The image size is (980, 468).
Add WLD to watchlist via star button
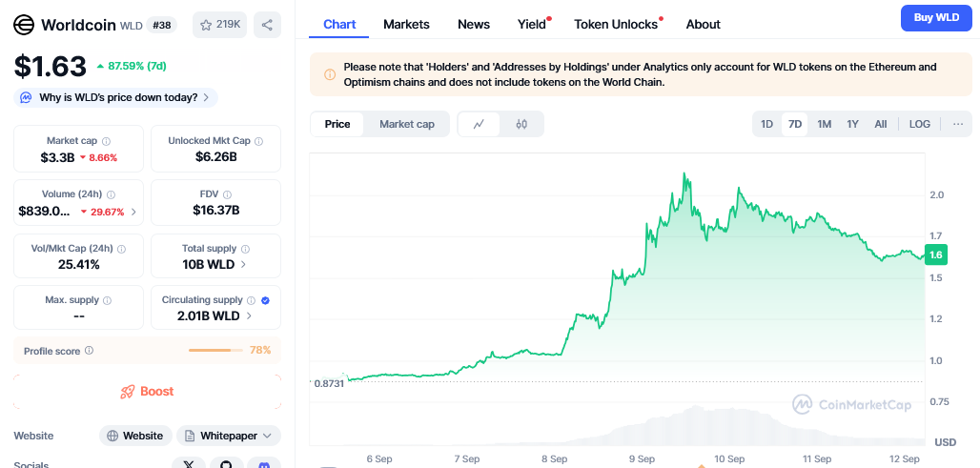pyautogui.click(x=219, y=25)
